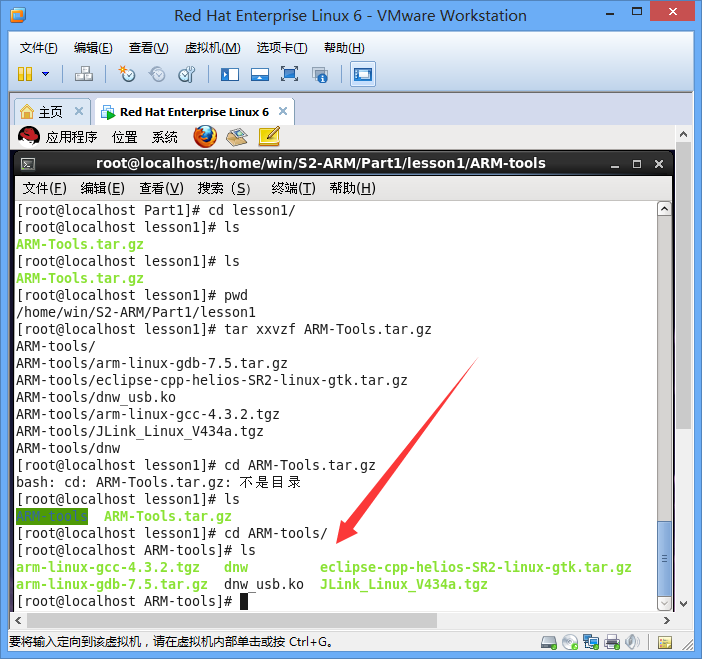Close the 主页 tab
Screen dimensions: 702x659
tap(79, 111)
